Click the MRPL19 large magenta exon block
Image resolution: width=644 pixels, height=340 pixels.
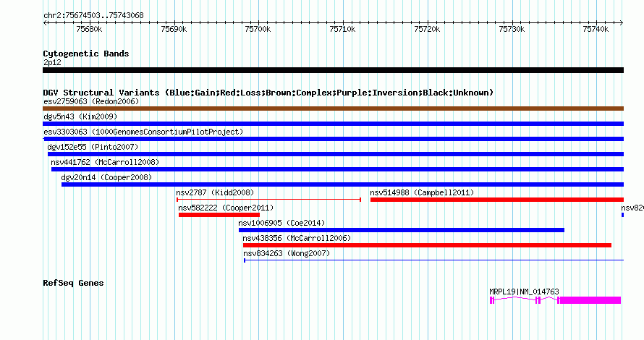590,300
